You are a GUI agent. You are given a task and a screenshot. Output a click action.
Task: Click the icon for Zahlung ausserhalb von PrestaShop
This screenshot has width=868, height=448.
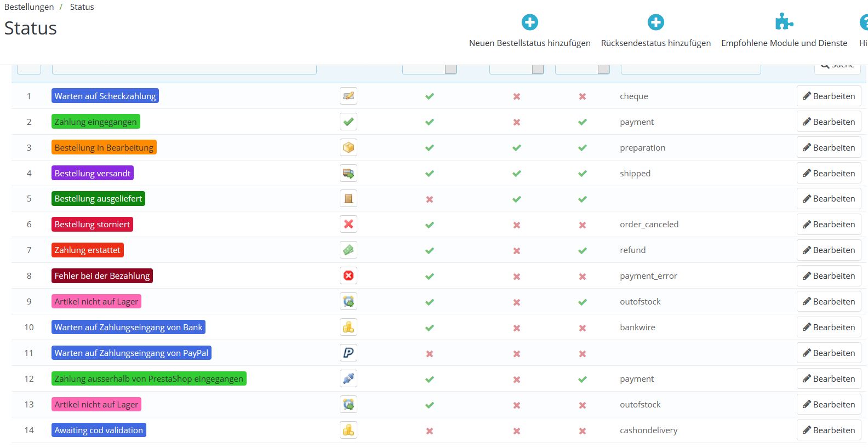(349, 378)
